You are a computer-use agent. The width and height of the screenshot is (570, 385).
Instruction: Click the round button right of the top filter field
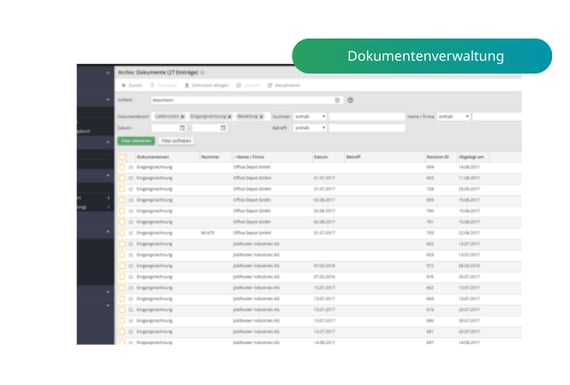[x=350, y=100]
